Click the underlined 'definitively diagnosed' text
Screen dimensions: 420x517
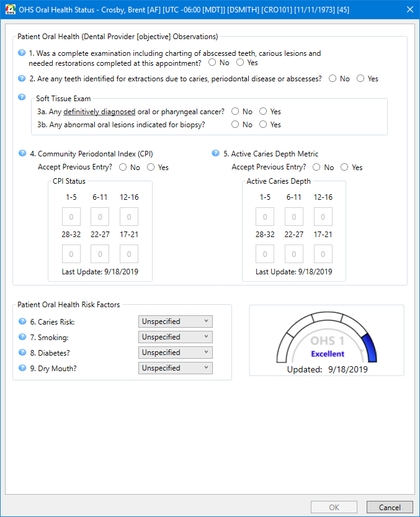[x=99, y=112]
